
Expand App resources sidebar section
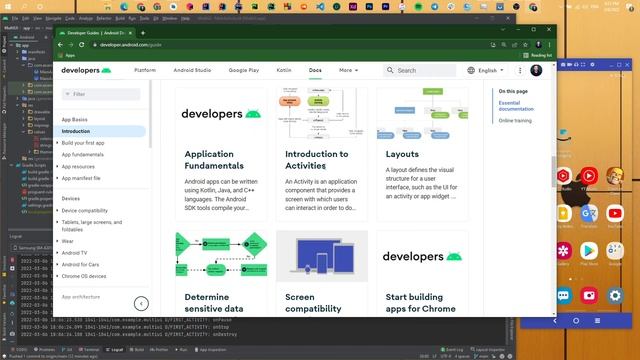(78, 167)
